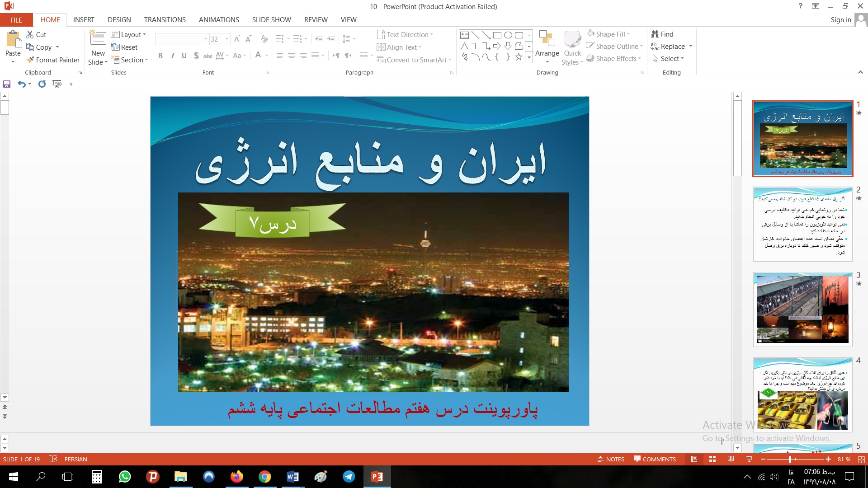Click the Format Painter brush icon
868x488 pixels.
[30, 60]
